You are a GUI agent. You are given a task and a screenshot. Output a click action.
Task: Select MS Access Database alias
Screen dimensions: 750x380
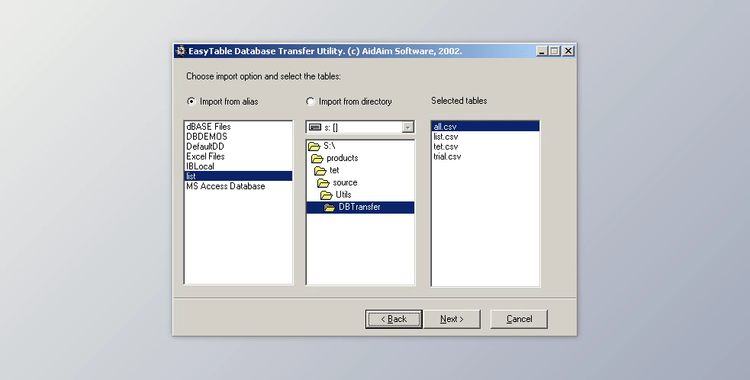coord(238,186)
